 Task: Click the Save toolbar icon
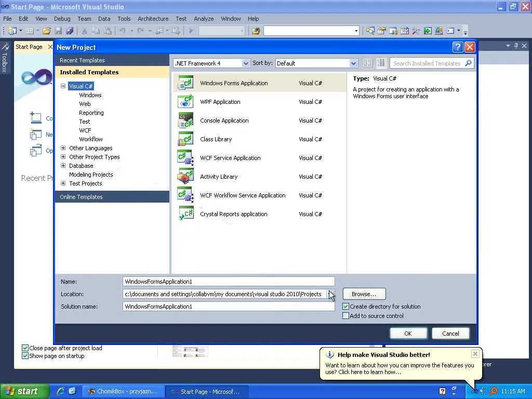click(58, 31)
